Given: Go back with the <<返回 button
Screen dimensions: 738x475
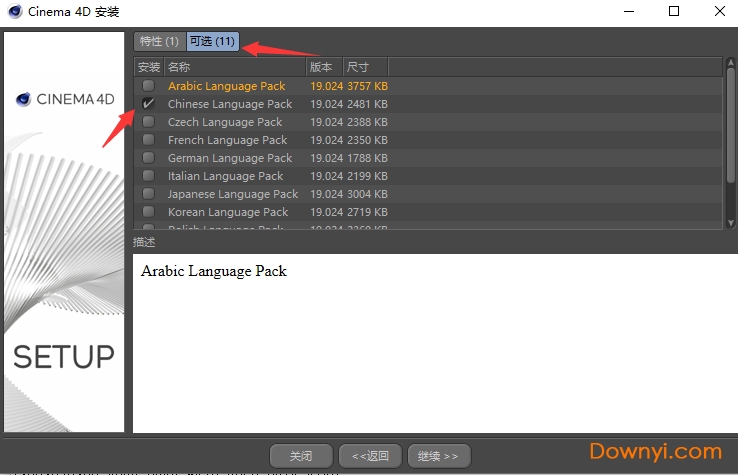Looking at the screenshot, I should (x=370, y=456).
